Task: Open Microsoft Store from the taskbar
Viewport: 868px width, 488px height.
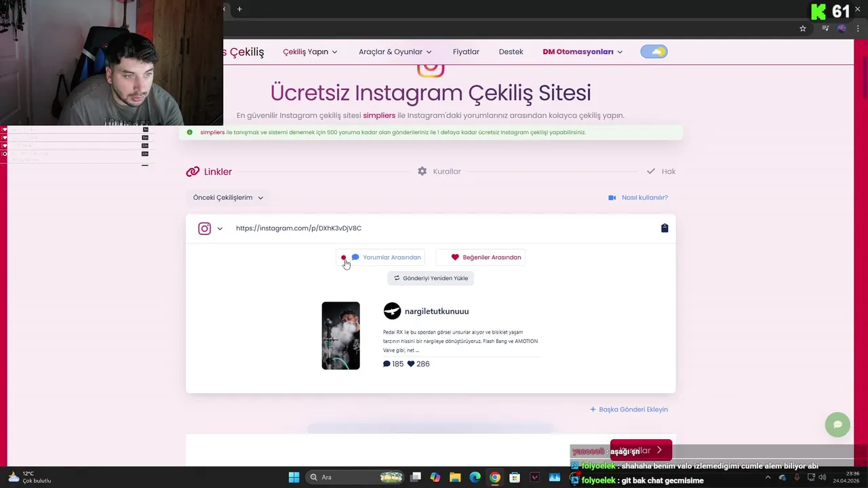Action: [515, 477]
